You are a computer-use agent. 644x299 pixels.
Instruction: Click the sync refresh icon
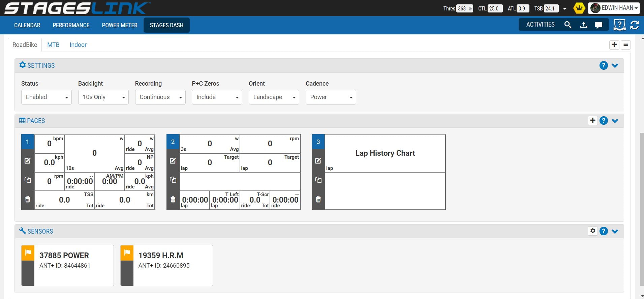point(635,25)
